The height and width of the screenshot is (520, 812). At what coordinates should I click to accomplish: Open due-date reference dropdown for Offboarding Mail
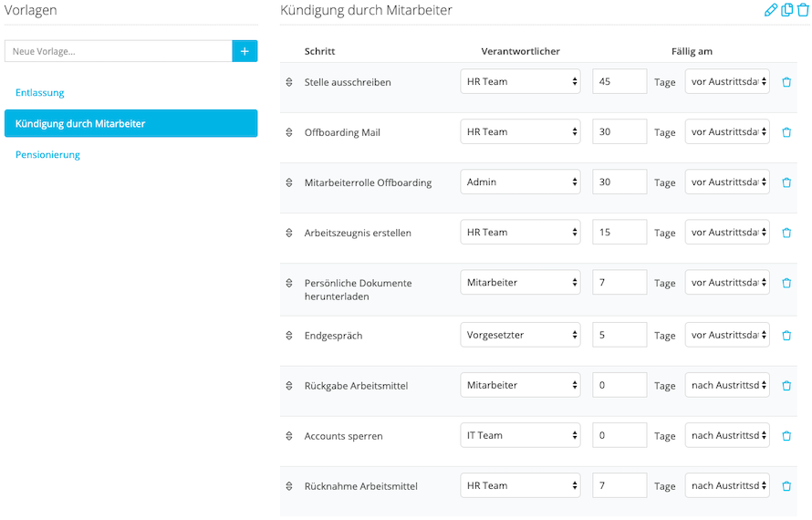click(x=727, y=131)
